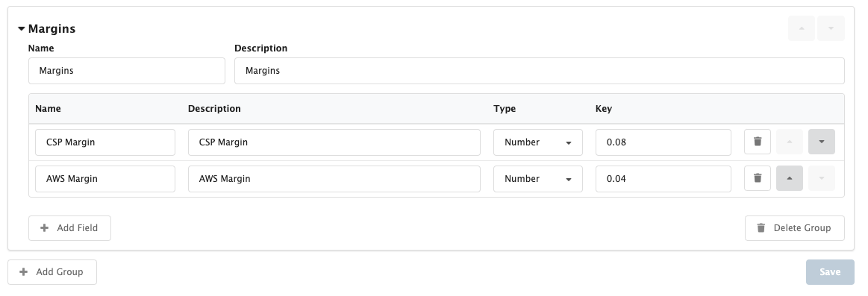Move the Margins group down
The height and width of the screenshot is (296, 868).
(x=831, y=28)
